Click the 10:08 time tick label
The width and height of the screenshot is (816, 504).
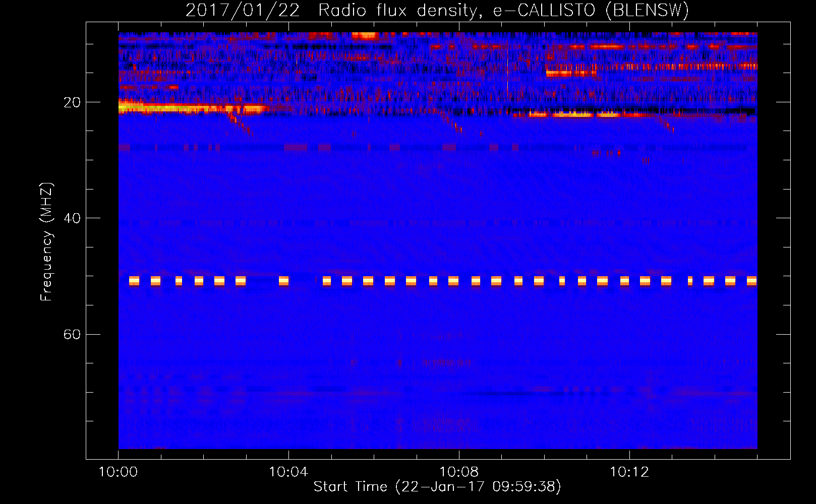point(459,472)
